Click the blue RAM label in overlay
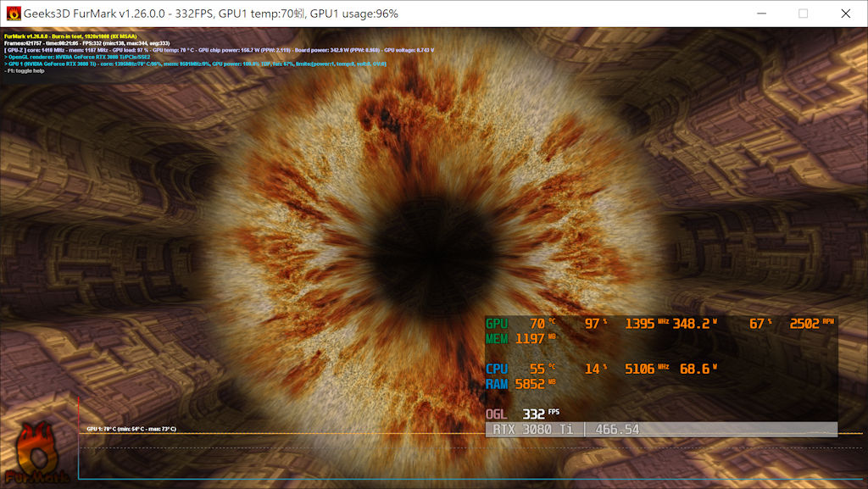 pos(497,384)
